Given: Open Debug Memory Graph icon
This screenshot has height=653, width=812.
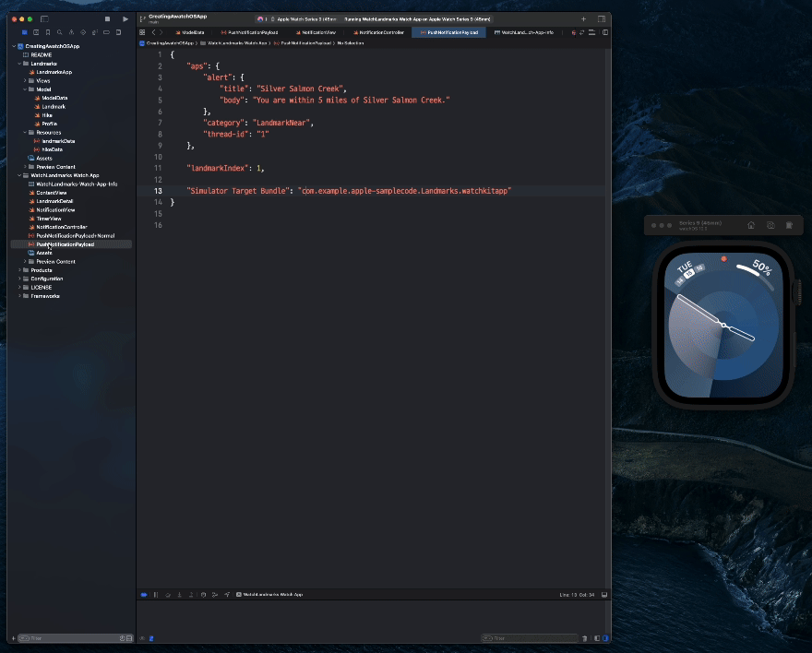Looking at the screenshot, I should (215, 595).
